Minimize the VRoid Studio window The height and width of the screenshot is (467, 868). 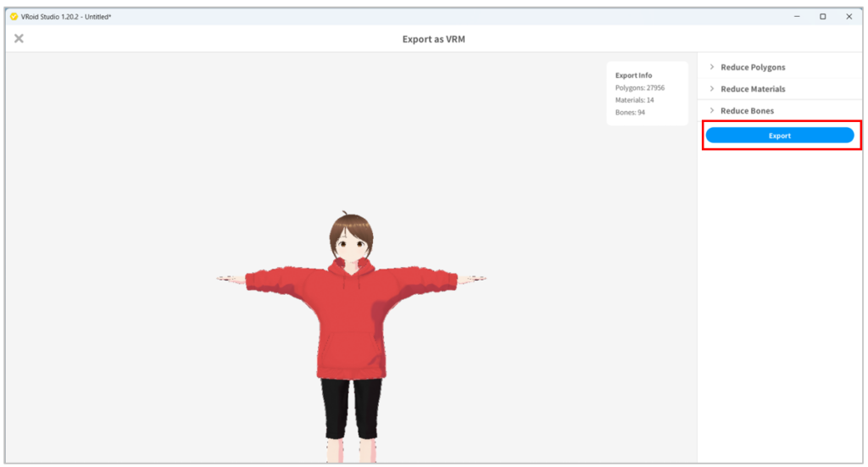click(796, 16)
